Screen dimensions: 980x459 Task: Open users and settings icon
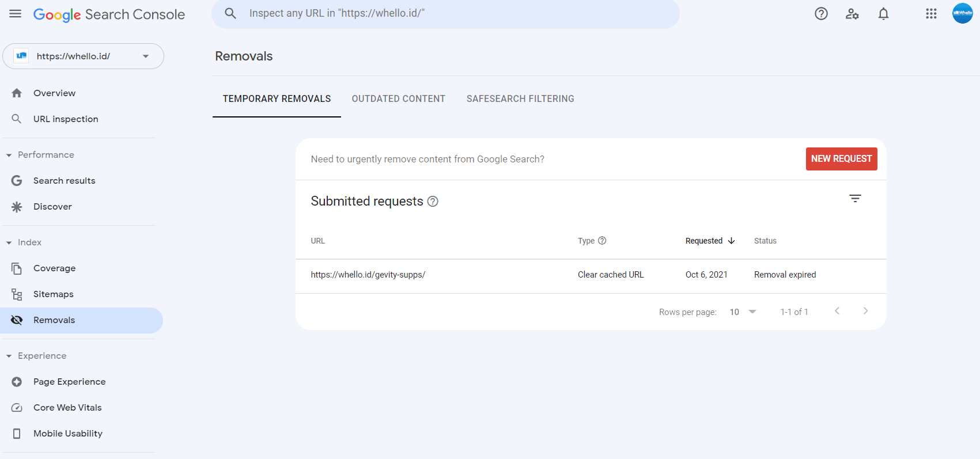[x=852, y=14]
